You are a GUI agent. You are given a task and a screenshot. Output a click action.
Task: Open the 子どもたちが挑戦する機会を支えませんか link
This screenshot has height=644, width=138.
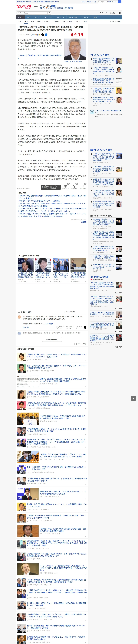[45, 2]
